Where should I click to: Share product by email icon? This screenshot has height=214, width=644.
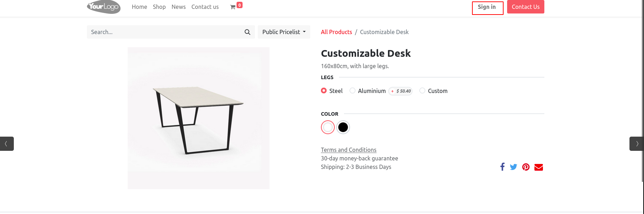[x=539, y=167]
